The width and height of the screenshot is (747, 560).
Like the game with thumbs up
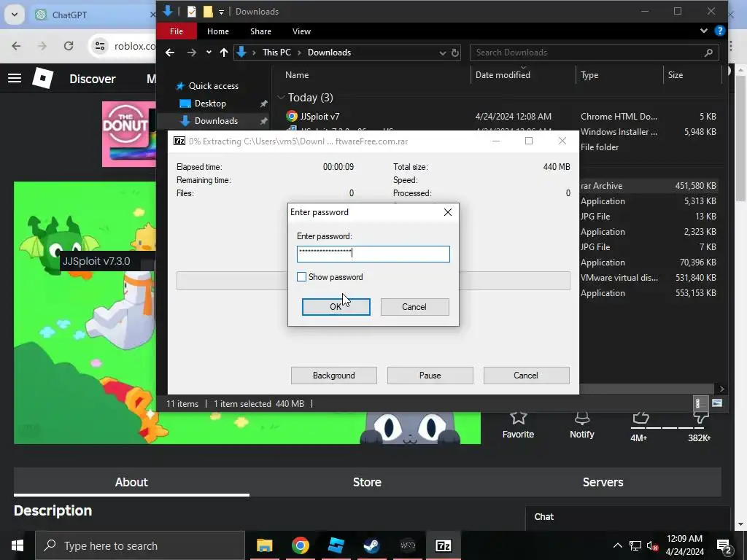(x=640, y=418)
